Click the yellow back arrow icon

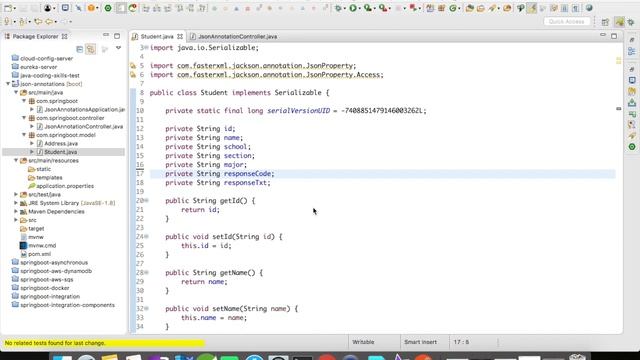click(x=49, y=22)
